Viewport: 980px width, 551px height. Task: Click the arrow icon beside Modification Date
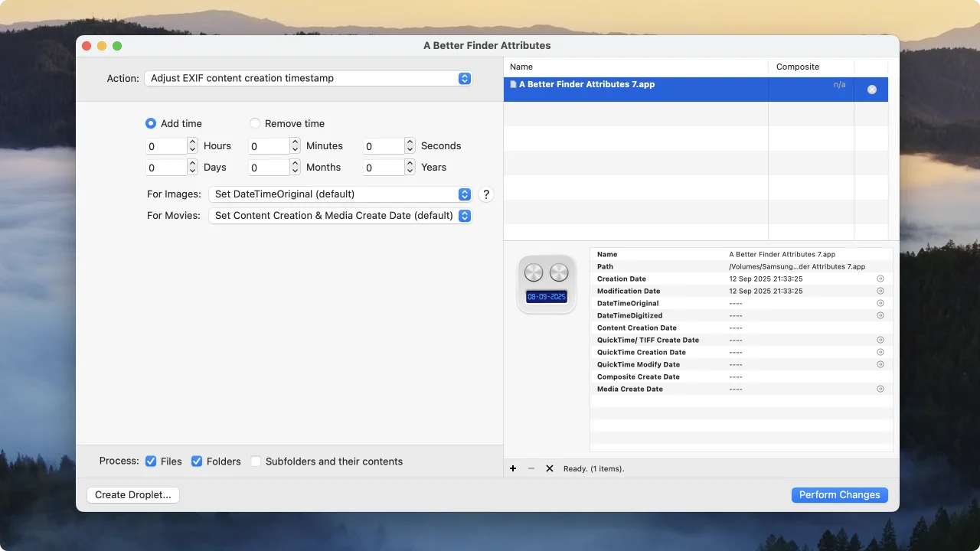880,291
